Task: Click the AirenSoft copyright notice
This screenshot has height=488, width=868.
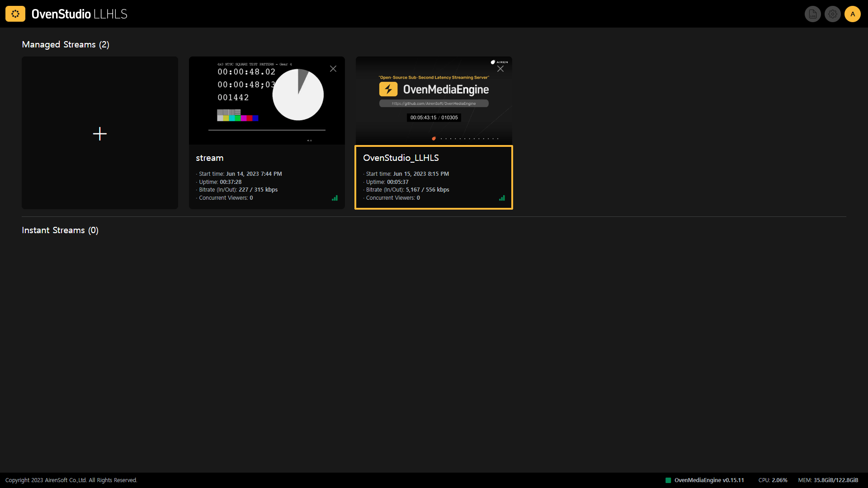Action: tap(71, 480)
